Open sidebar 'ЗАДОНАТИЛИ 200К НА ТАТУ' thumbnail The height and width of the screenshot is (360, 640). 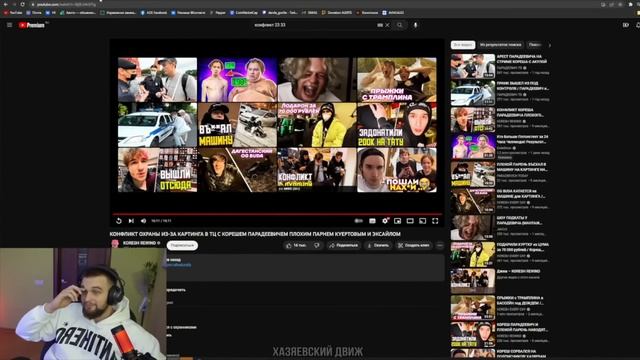pos(473,334)
